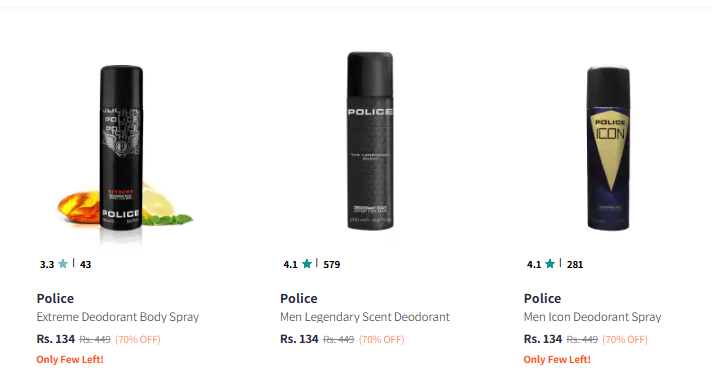Click Rs. 134 price of Extreme Deodorant
712x392 pixels.
[x=55, y=339]
